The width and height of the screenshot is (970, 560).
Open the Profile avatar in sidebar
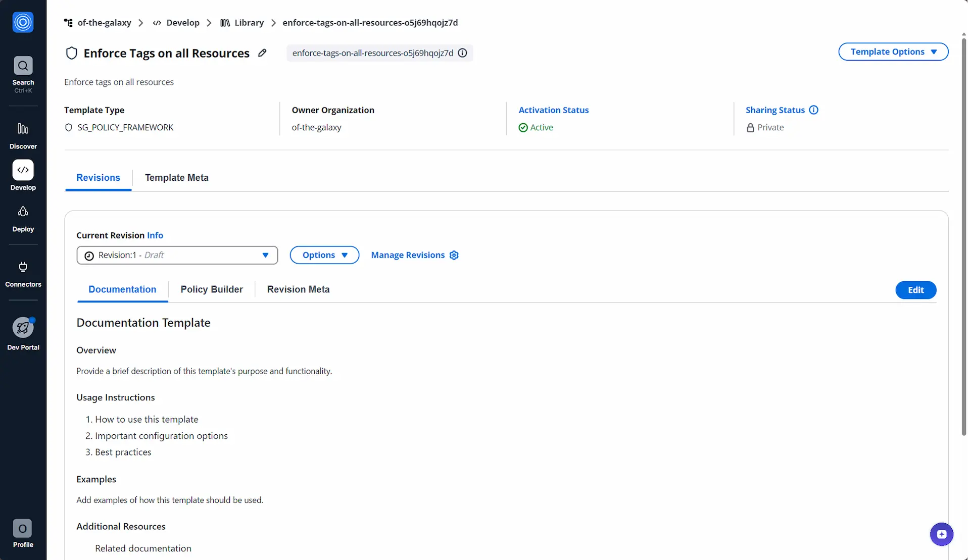[23, 529]
